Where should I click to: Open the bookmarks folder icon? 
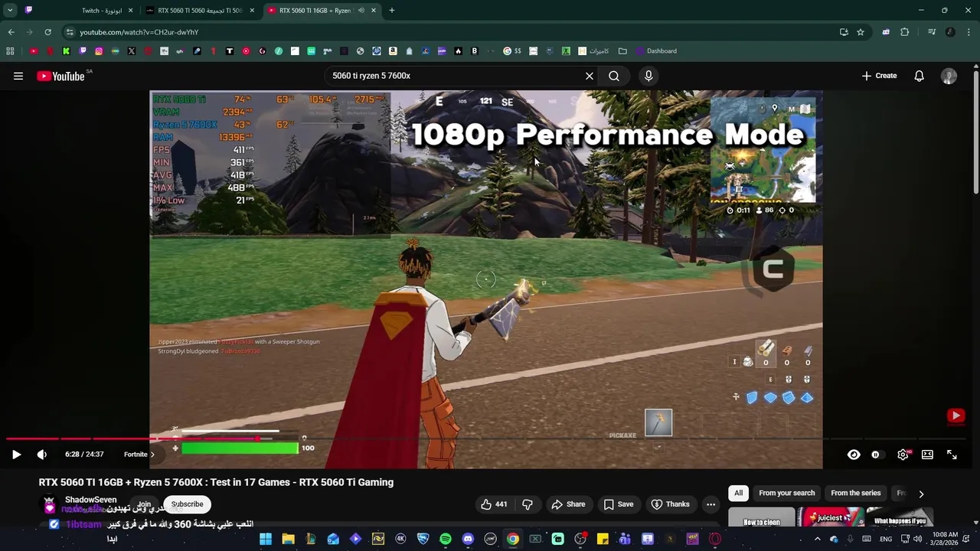coord(622,51)
